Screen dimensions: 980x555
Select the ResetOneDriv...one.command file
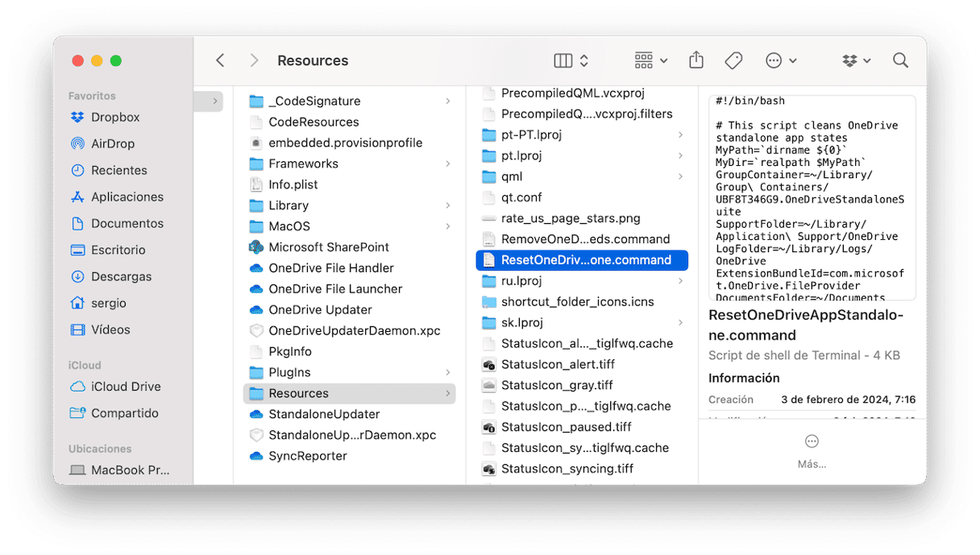[x=582, y=260]
